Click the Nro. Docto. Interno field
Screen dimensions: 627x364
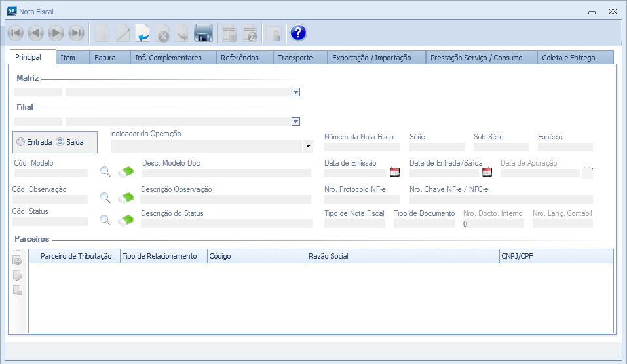pos(493,224)
